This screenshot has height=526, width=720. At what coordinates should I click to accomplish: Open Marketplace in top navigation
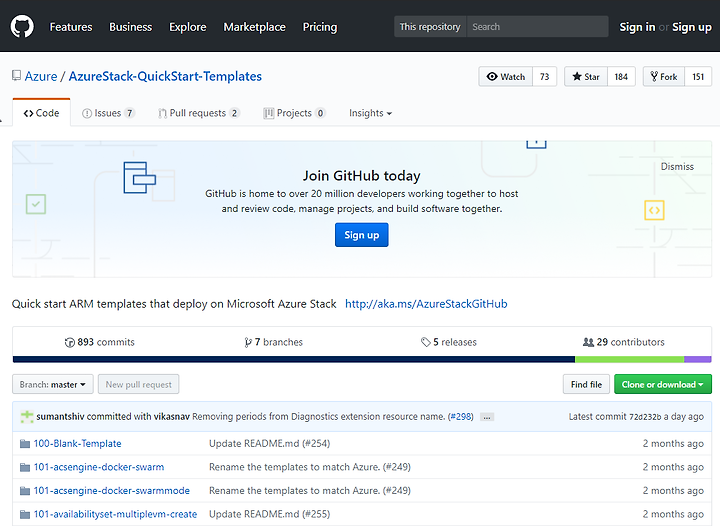(254, 27)
